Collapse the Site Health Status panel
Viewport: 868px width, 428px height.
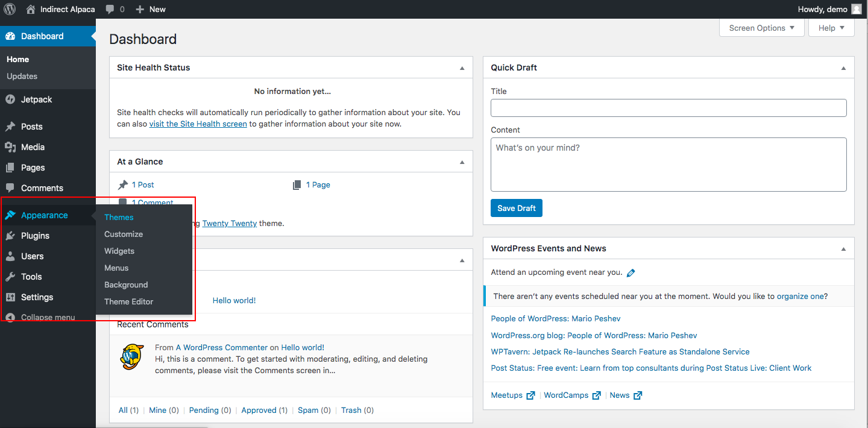462,68
